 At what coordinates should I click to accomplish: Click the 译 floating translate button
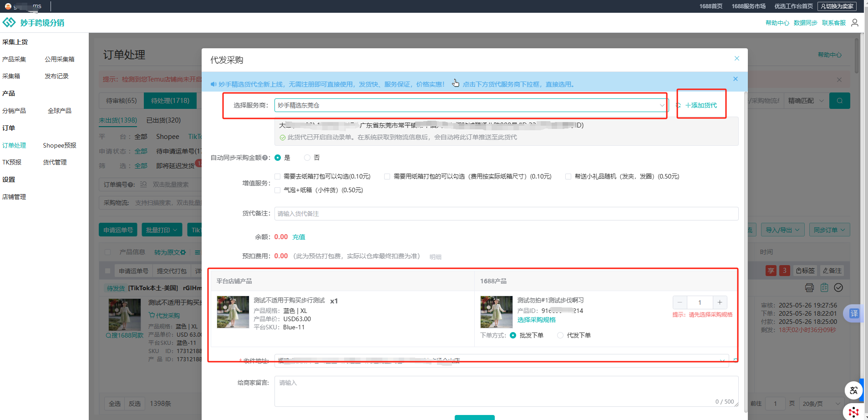pos(854,313)
